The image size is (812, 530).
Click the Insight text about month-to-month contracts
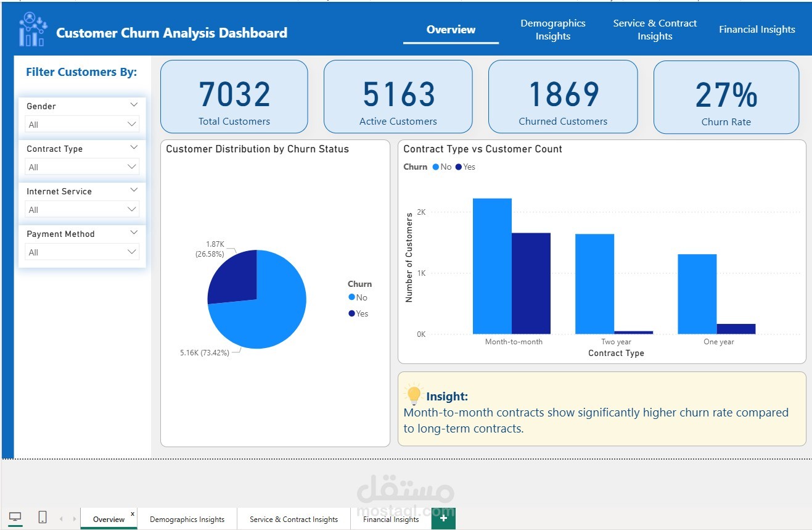click(596, 420)
